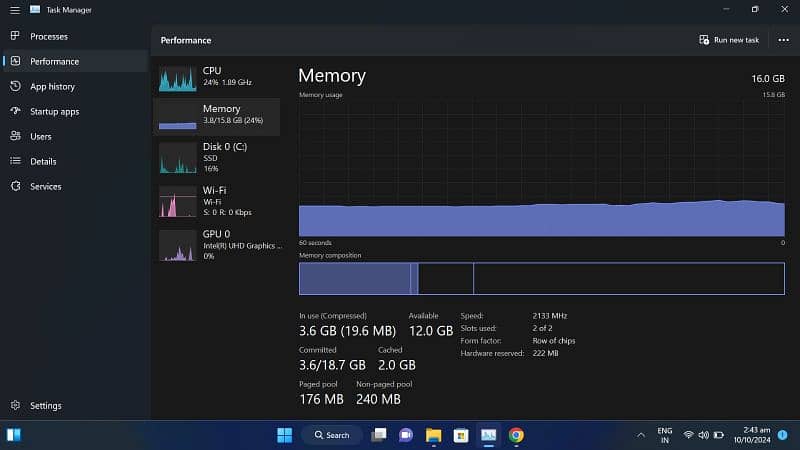Screen dimensions: 800x450
Task: Open the Users page
Action: coord(40,137)
